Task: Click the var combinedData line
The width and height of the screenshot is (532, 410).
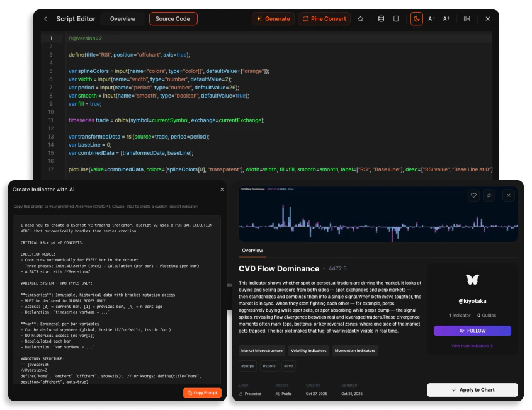Action: pos(130,153)
